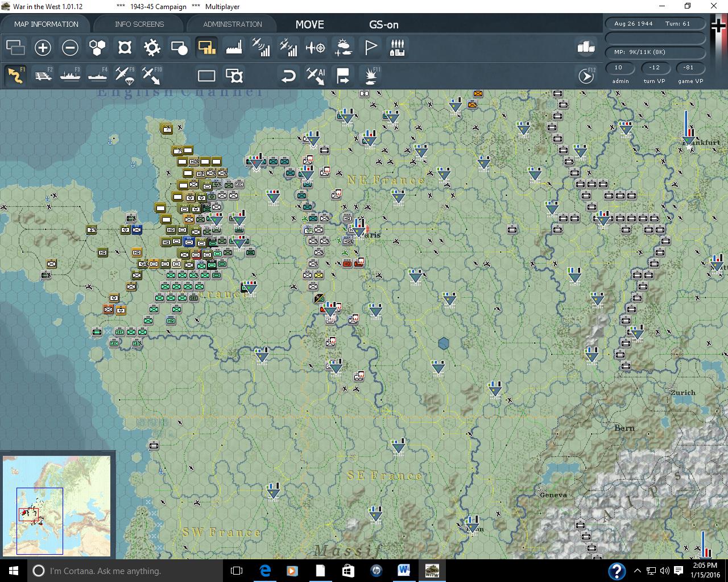Toggle the hex control overlay icon
This screenshot has width=728, height=582.
[x=125, y=48]
